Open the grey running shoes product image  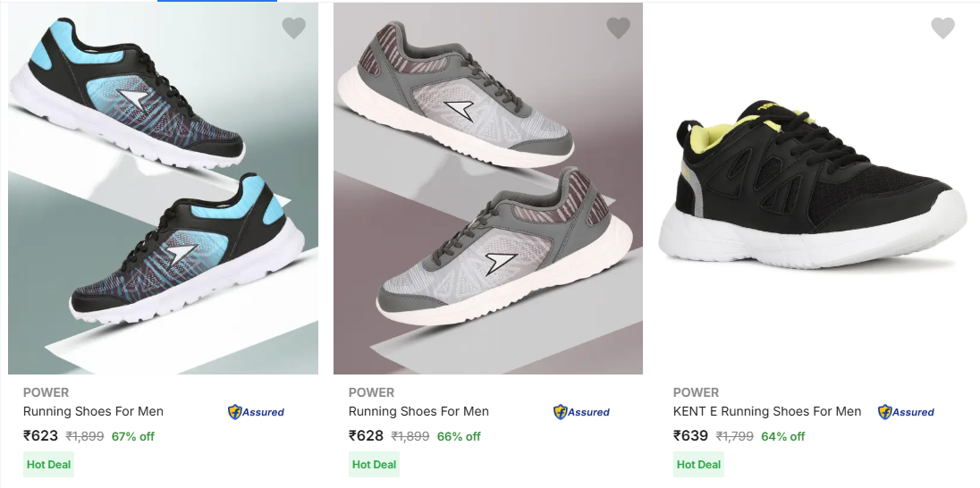click(488, 188)
